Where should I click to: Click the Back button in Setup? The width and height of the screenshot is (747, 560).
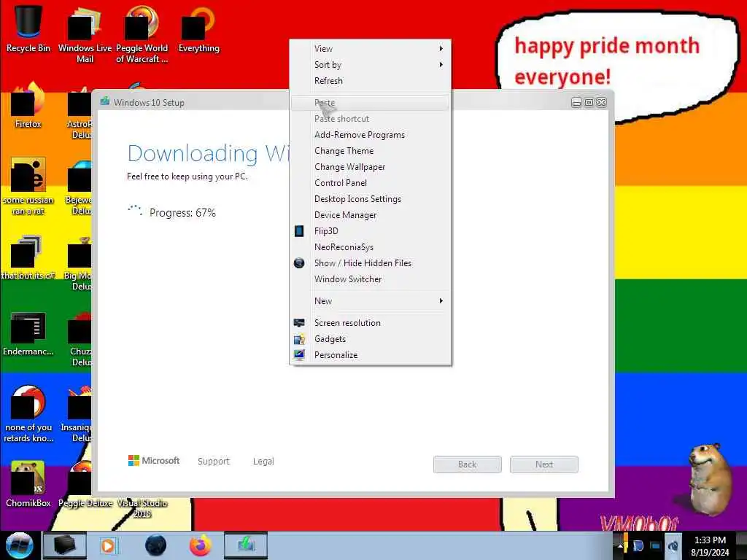tap(468, 464)
